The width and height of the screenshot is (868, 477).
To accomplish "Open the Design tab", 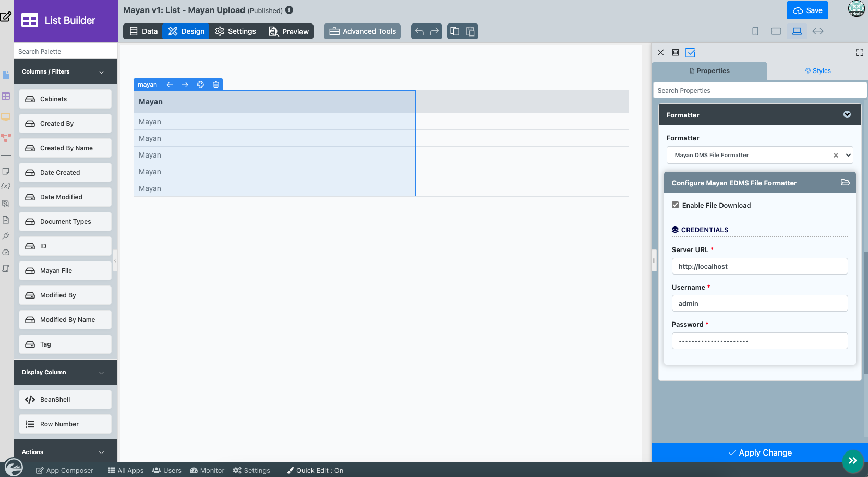I will pos(186,31).
